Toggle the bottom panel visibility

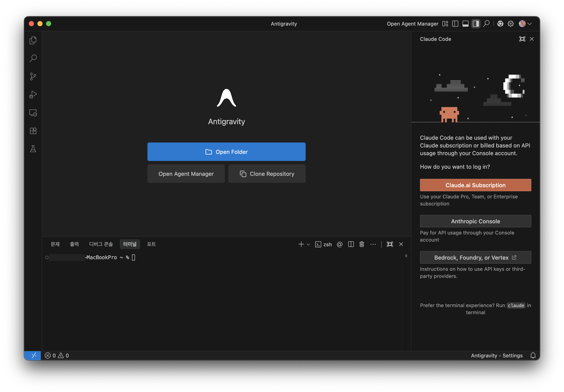pos(466,24)
